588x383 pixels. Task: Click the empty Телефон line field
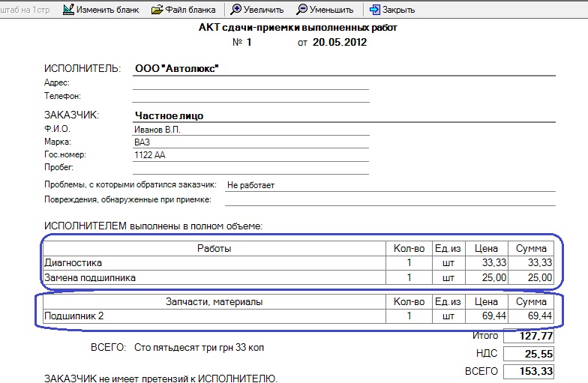click(250, 96)
